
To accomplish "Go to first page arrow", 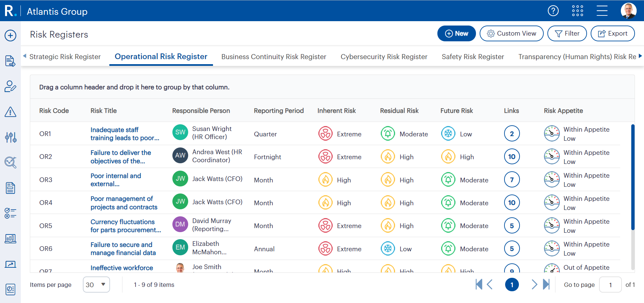I will coord(479,285).
